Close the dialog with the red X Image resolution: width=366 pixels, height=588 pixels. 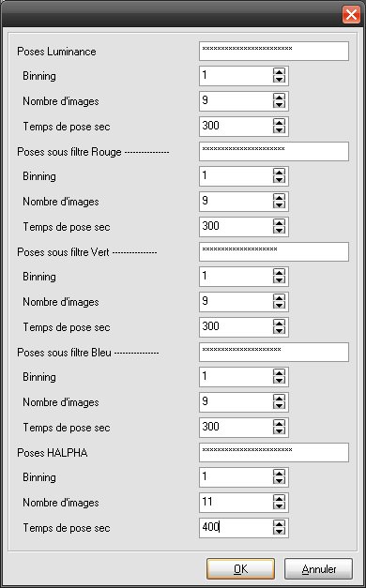pyautogui.click(x=351, y=15)
